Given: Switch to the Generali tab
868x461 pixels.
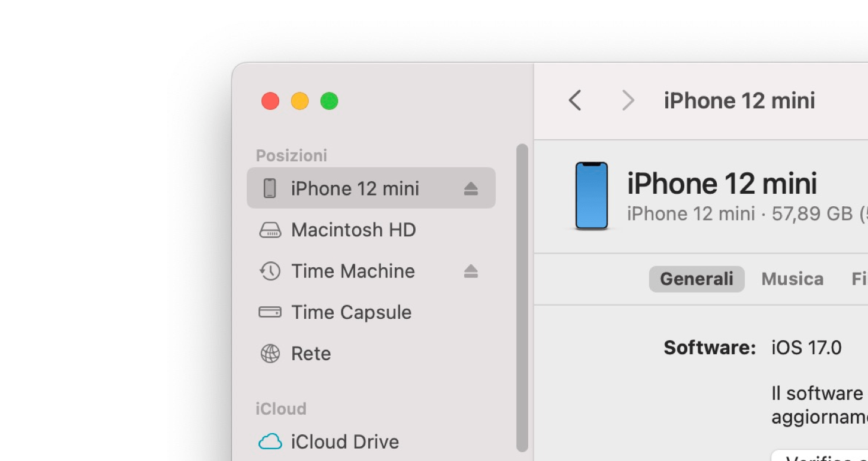Looking at the screenshot, I should click(x=697, y=279).
